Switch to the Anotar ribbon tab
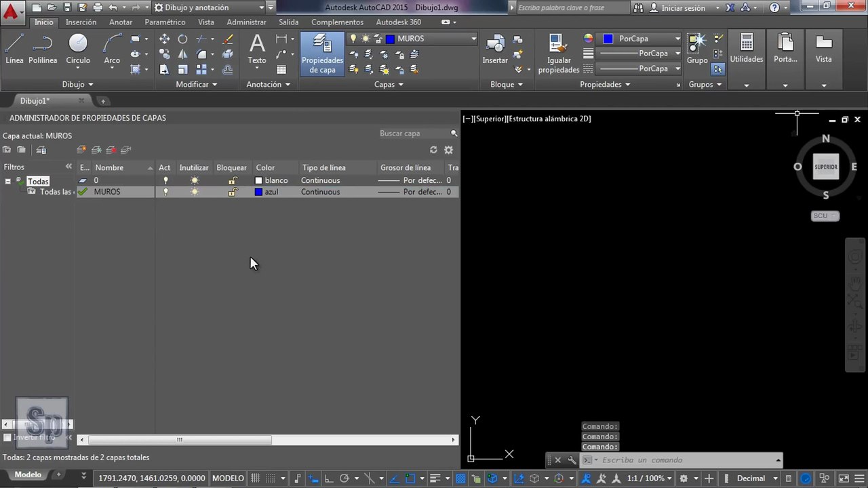The height and width of the screenshot is (488, 868). tap(121, 22)
